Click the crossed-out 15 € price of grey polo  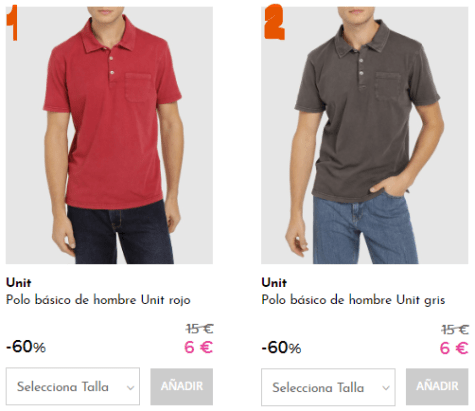pos(455,330)
